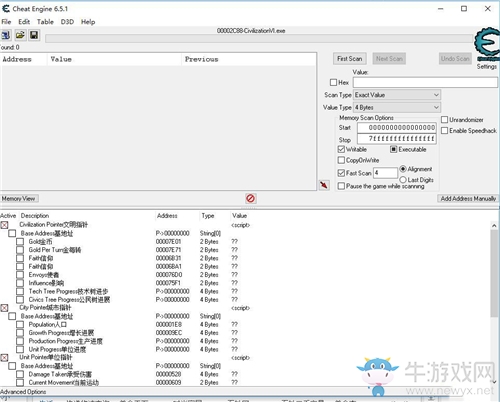Click the address table vertical scrollbar
The height and width of the screenshot is (402, 500).
[494, 273]
